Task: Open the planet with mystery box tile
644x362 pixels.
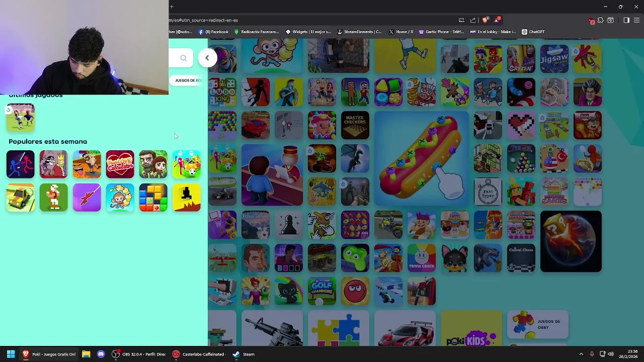Action: (x=571, y=241)
